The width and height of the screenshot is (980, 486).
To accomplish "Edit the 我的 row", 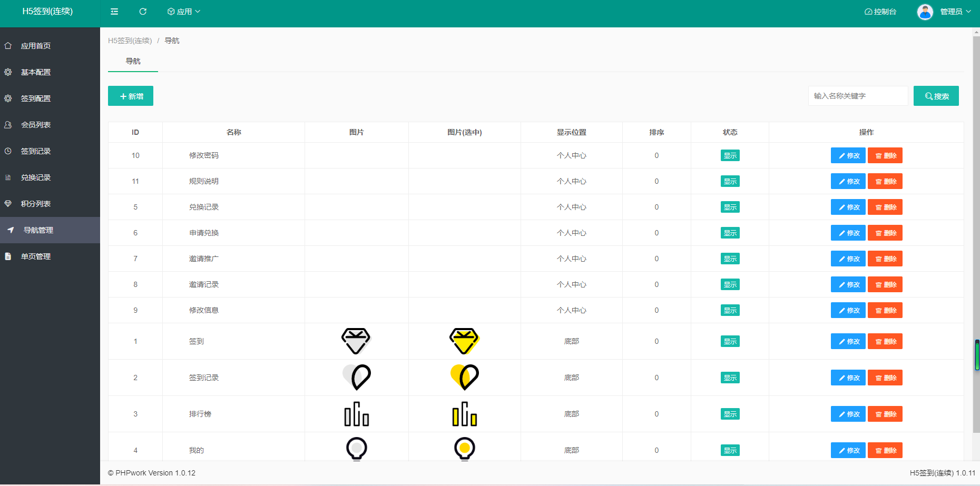I will pos(848,450).
